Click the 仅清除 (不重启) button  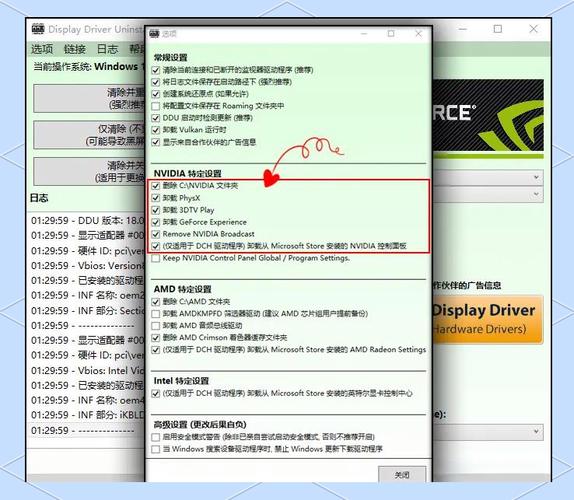pyautogui.click(x=89, y=135)
